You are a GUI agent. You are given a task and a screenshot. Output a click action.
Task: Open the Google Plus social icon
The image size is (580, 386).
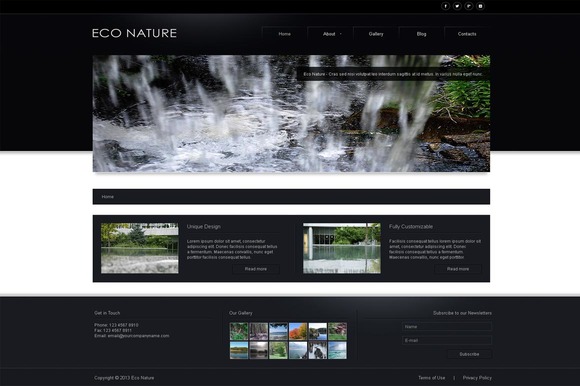tap(469, 6)
